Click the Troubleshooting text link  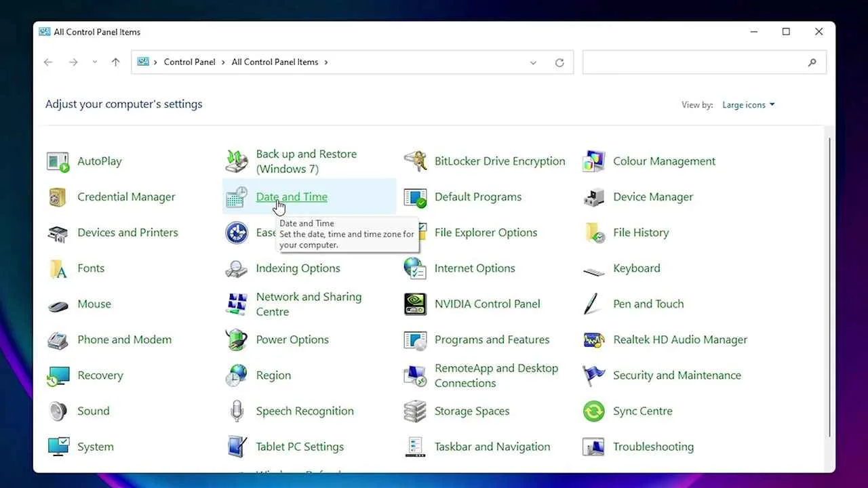[653, 447]
